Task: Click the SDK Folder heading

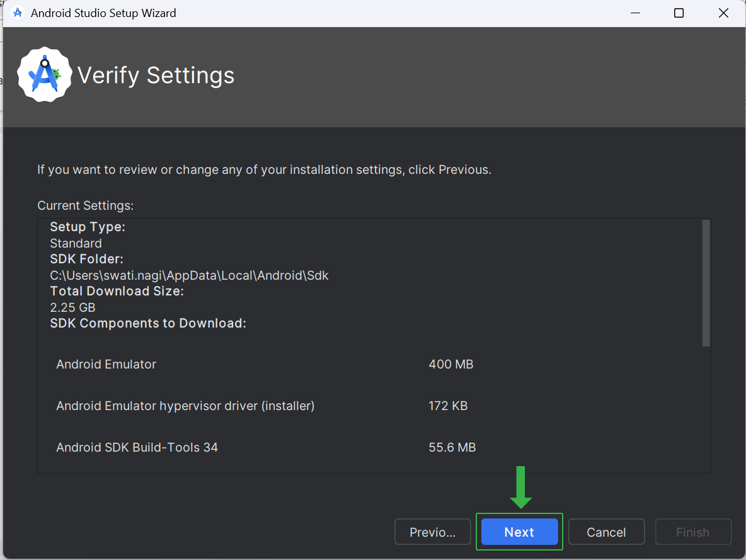Action: [x=86, y=259]
